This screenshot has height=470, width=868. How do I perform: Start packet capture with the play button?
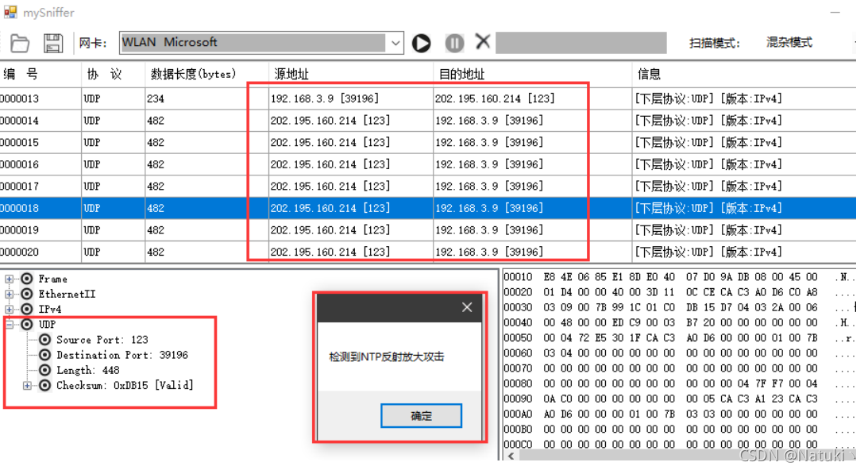click(x=421, y=43)
